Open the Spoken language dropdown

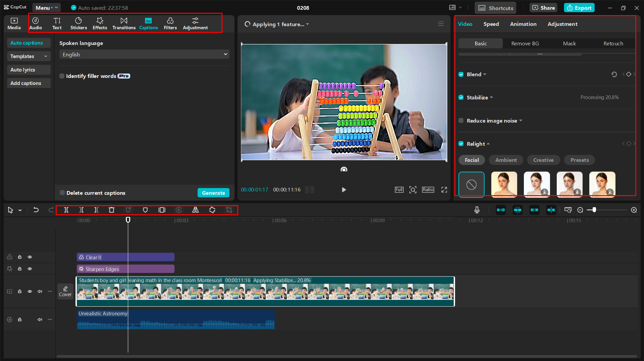(x=144, y=54)
